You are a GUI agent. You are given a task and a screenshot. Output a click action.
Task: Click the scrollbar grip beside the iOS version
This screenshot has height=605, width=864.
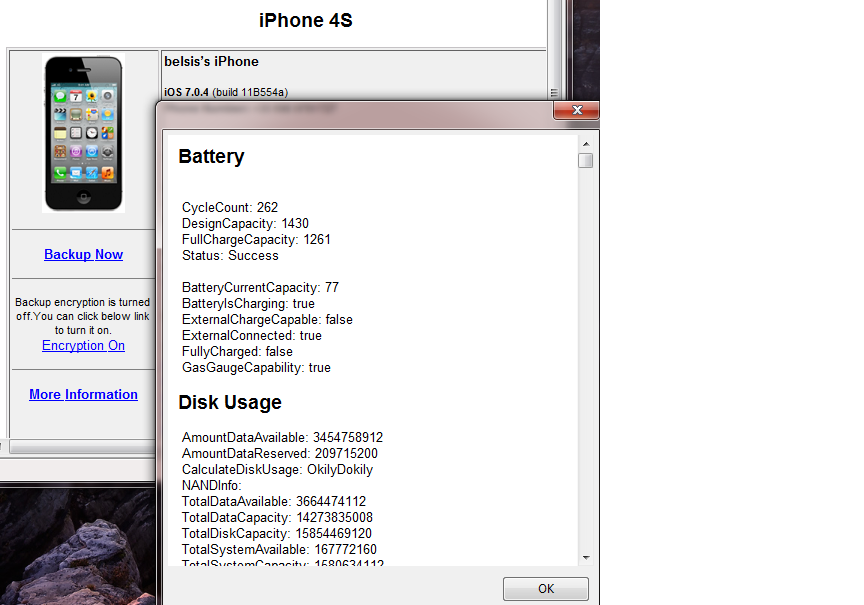(x=554, y=93)
